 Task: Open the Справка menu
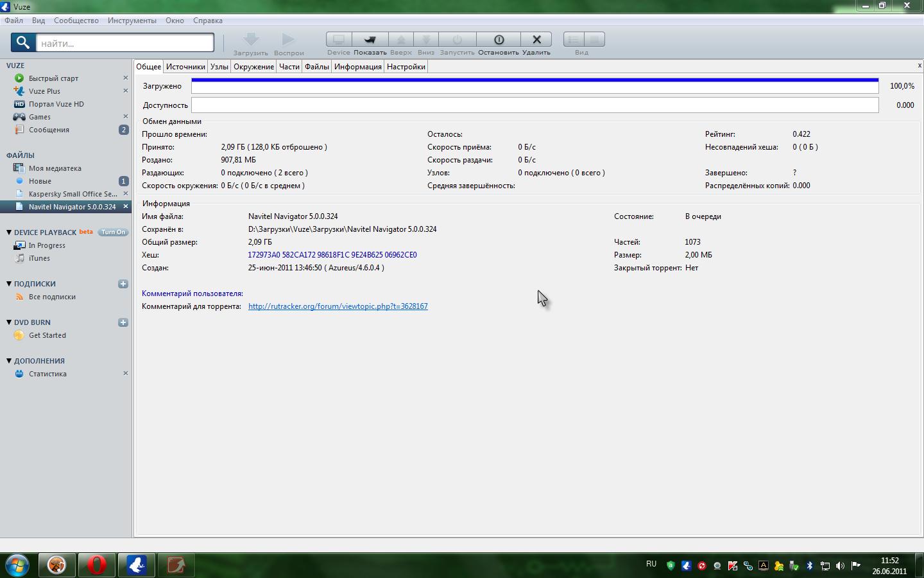[x=208, y=21]
